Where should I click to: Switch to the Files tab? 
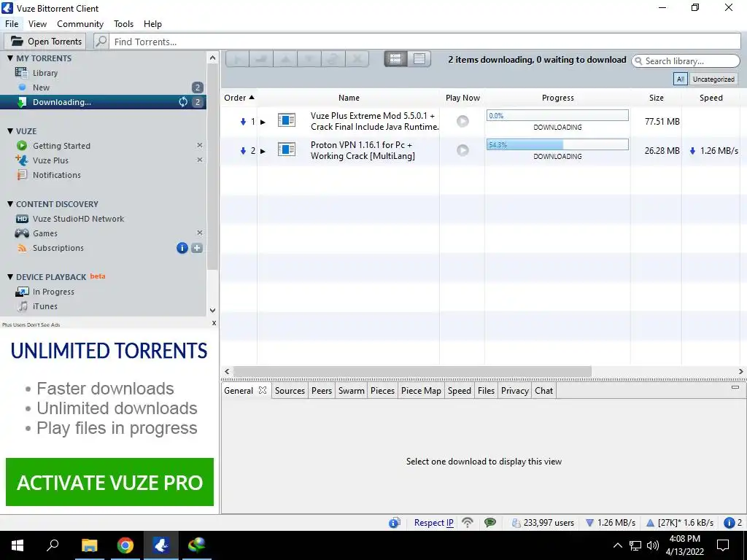(x=486, y=391)
